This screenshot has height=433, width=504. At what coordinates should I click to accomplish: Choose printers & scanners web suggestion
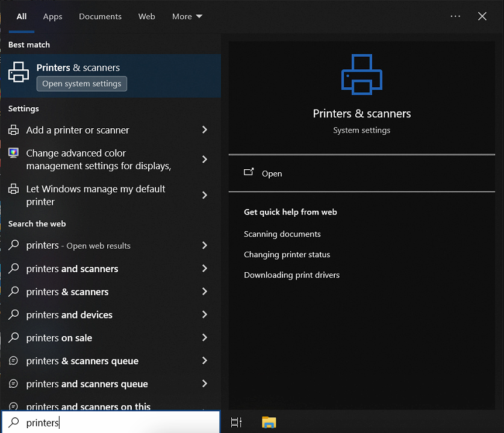point(67,292)
